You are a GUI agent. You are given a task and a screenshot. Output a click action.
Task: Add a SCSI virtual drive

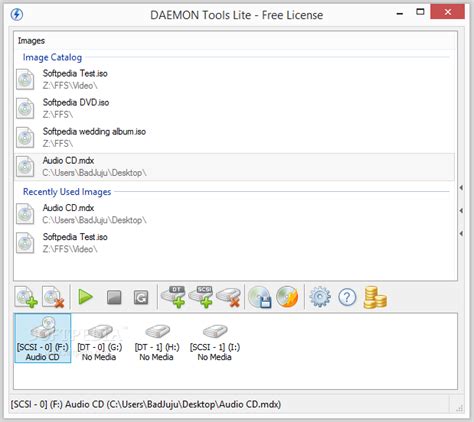pos(201,297)
